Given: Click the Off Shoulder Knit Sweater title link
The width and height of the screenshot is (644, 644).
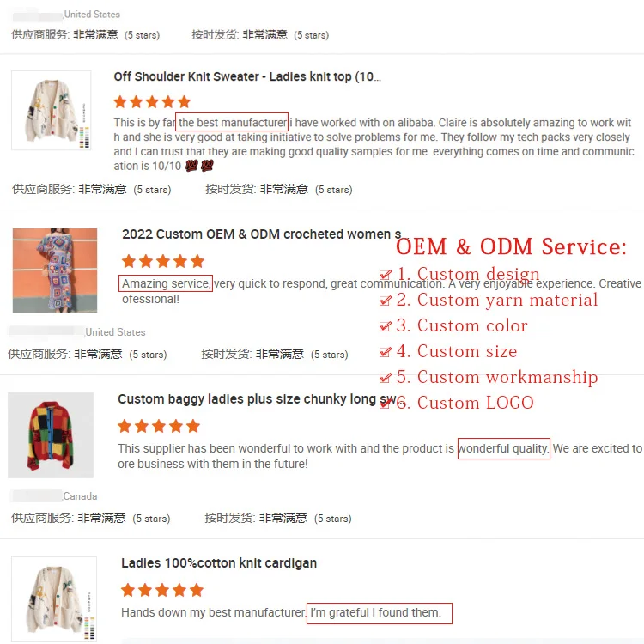Looking at the screenshot, I should [x=247, y=76].
